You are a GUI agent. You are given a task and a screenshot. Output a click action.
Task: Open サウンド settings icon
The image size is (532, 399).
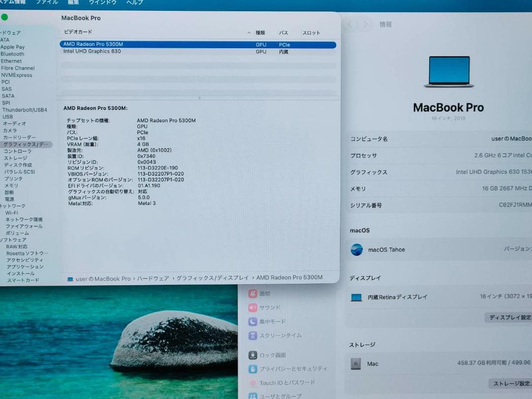tap(253, 307)
